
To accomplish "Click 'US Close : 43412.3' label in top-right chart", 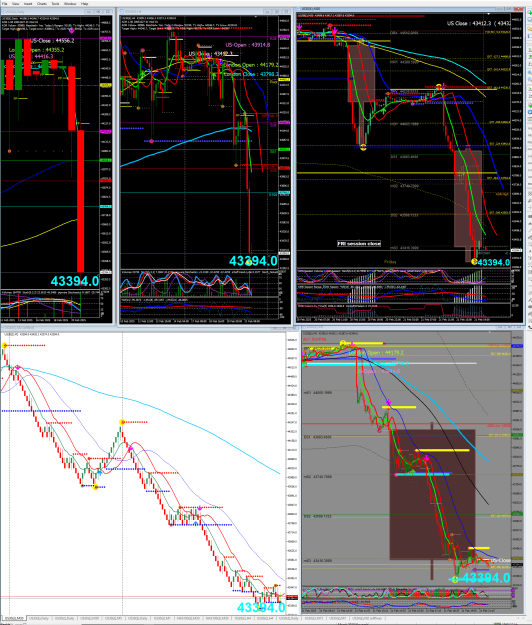I will click(470, 24).
